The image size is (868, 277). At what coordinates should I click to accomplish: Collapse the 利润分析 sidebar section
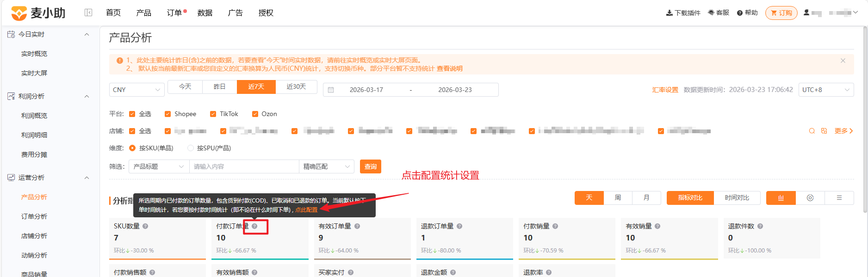(87, 96)
